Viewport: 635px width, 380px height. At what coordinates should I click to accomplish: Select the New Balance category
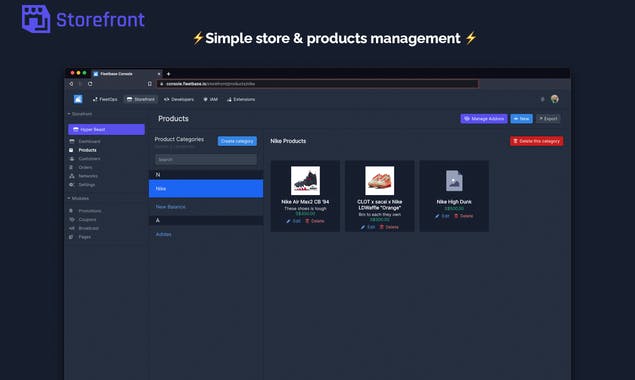[x=170, y=207]
